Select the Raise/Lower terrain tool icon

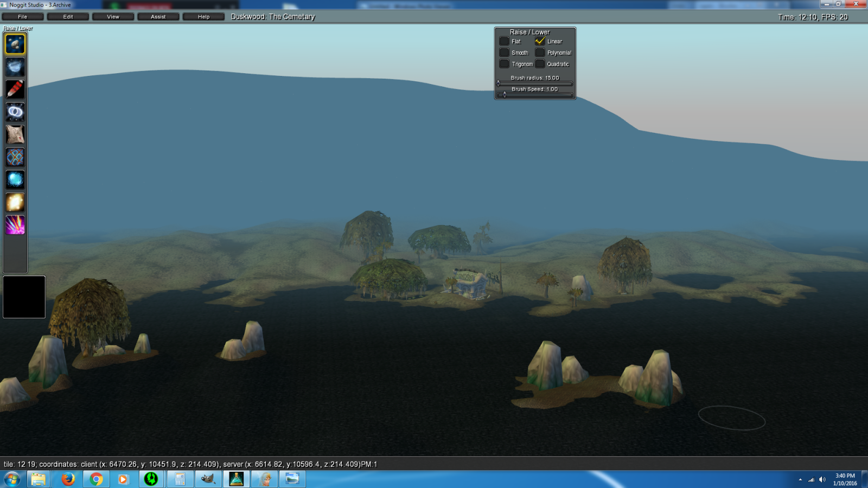click(15, 44)
